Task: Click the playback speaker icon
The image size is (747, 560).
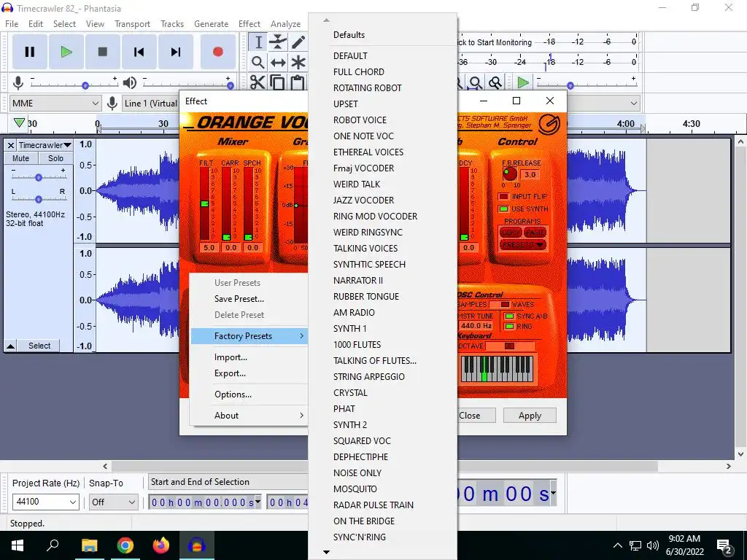Action: [x=129, y=83]
